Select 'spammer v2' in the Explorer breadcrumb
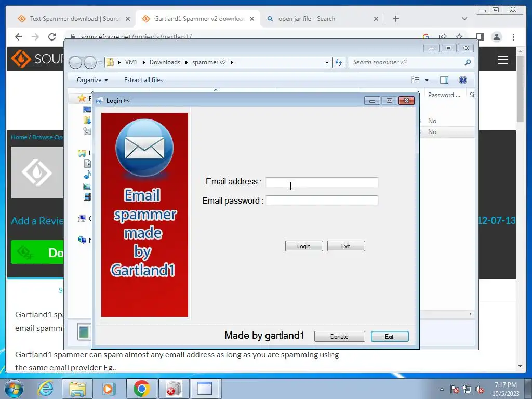Image resolution: width=532 pixels, height=399 pixels. click(209, 62)
